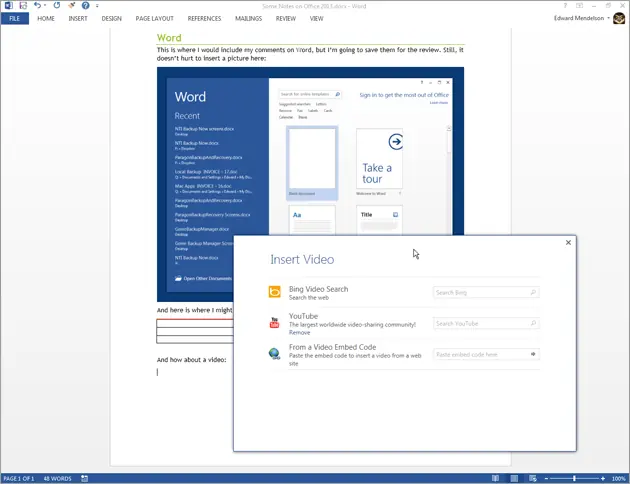The height and width of the screenshot is (484, 630).
Task: Click the Touch/Mouse mode icon in Quick Access Toolbar
Action: [72, 5]
